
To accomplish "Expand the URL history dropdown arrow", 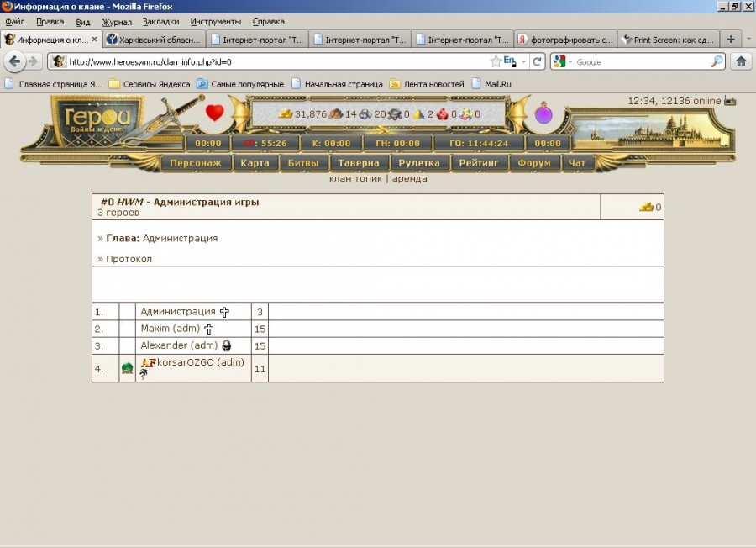I will tap(524, 61).
